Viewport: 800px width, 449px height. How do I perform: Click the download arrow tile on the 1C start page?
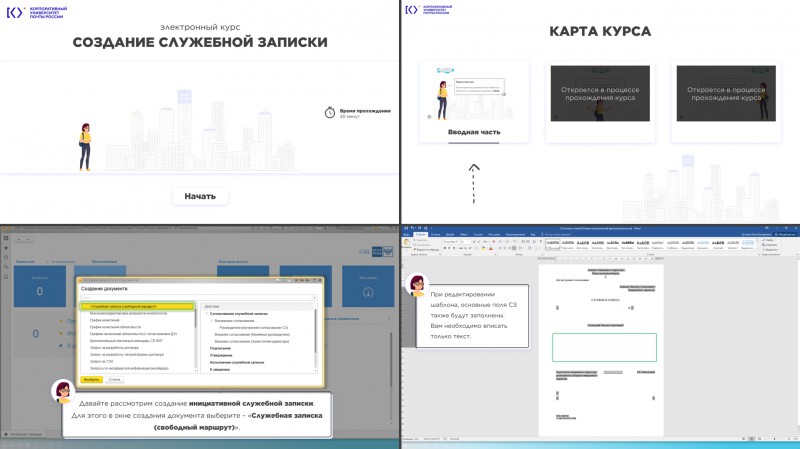coord(368,286)
